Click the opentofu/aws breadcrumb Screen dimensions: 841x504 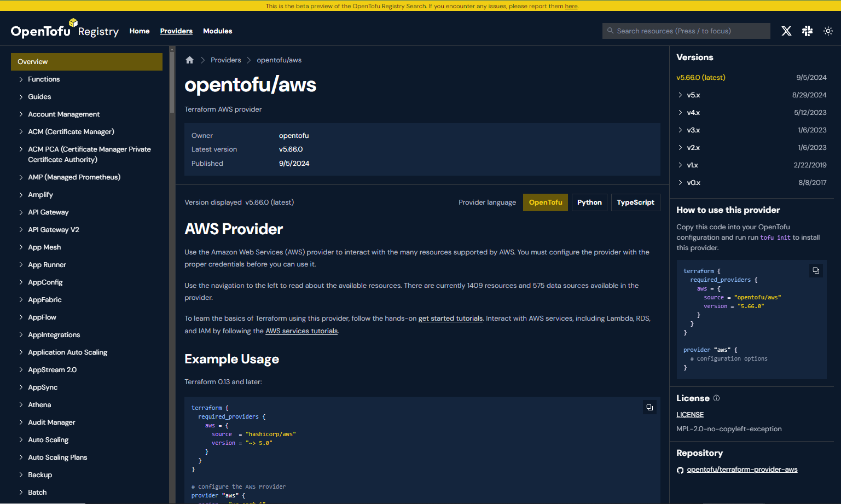point(279,60)
